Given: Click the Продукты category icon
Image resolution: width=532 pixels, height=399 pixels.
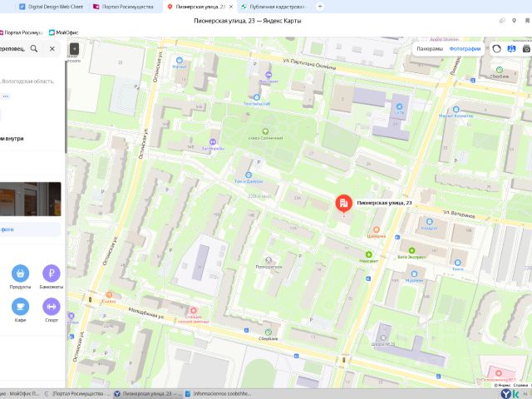Looking at the screenshot, I should tap(20, 273).
